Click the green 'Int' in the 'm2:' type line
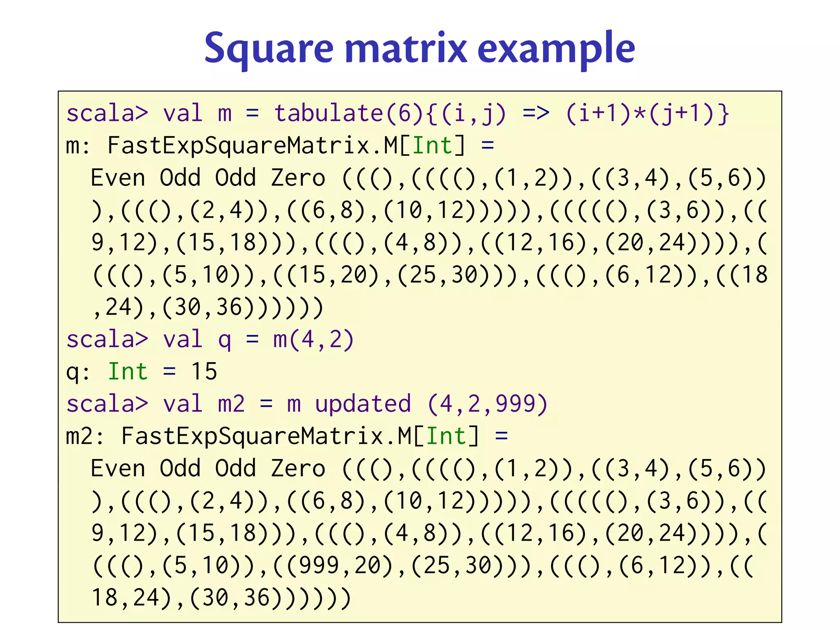The image size is (840, 630). pyautogui.click(x=446, y=436)
